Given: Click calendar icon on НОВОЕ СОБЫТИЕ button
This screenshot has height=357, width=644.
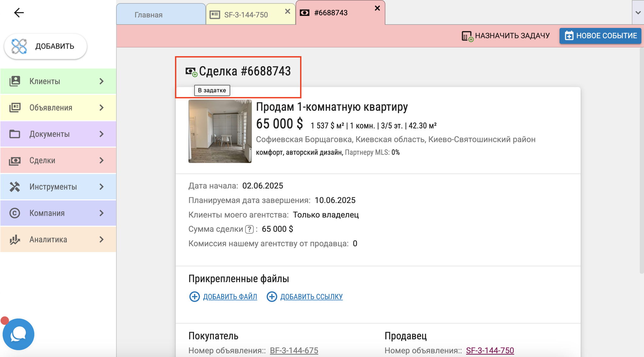Looking at the screenshot, I should pyautogui.click(x=569, y=36).
